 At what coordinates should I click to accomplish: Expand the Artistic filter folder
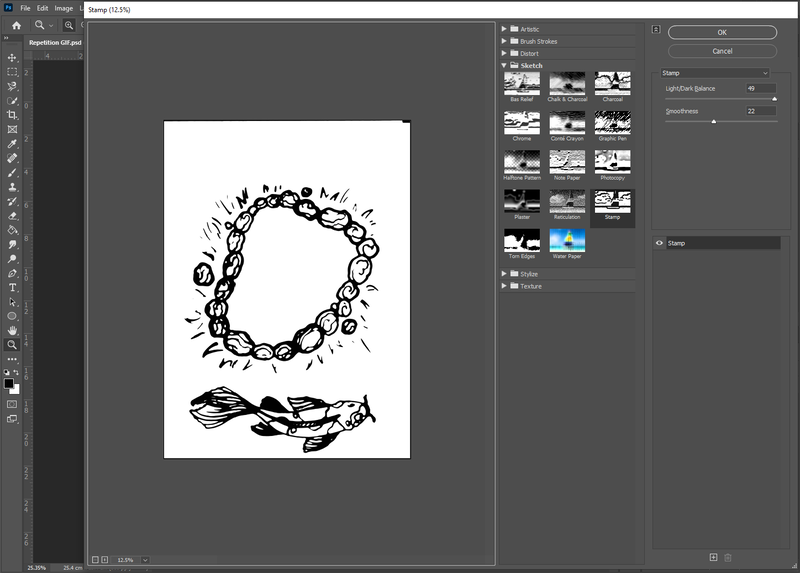point(504,29)
